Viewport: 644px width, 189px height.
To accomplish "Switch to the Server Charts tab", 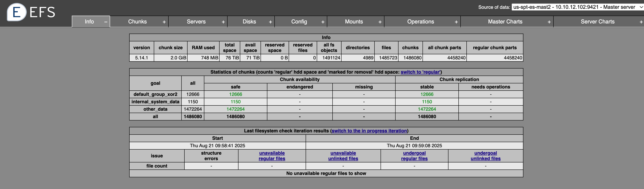I will click(x=598, y=21).
